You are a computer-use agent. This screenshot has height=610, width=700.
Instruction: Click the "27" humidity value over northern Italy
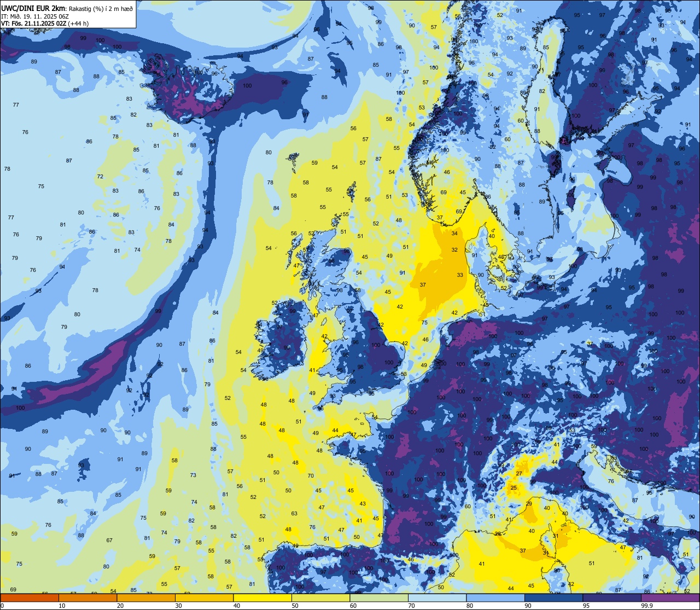(x=519, y=474)
